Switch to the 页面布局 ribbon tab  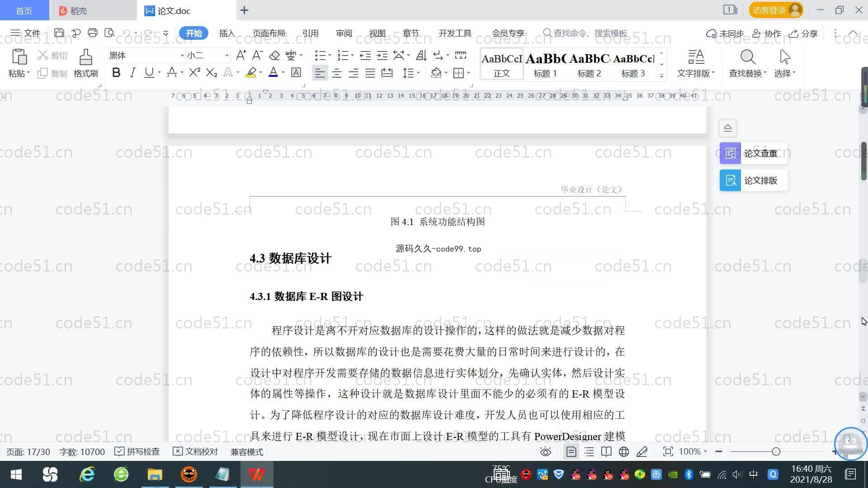(269, 33)
